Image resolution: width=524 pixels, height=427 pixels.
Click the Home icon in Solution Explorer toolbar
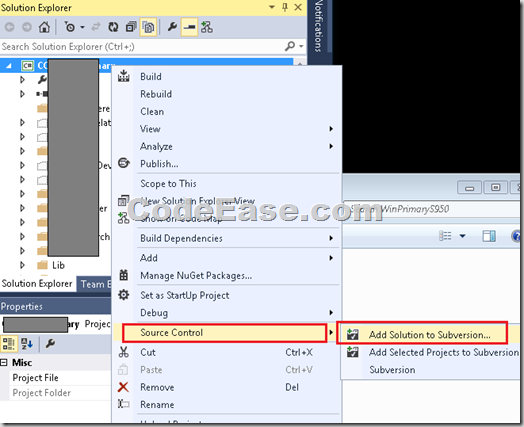44,27
